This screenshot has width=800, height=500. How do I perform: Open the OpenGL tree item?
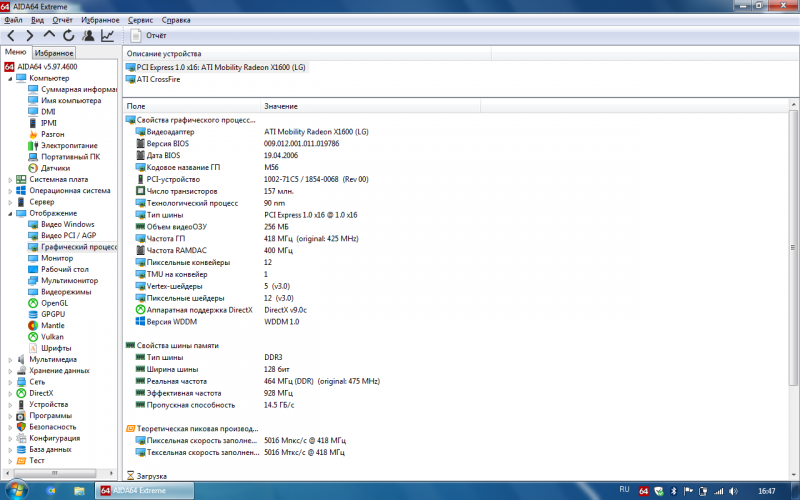(48, 303)
